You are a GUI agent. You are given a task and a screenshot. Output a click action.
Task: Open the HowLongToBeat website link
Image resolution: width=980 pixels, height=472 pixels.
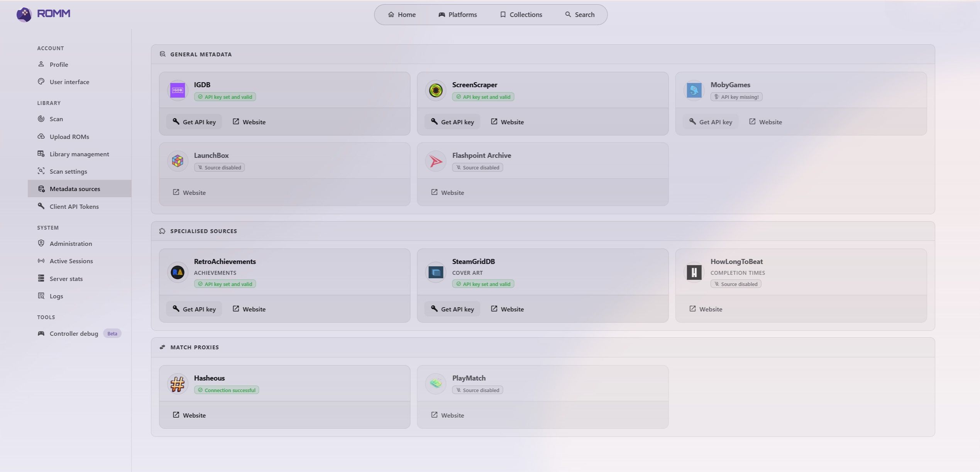706,309
